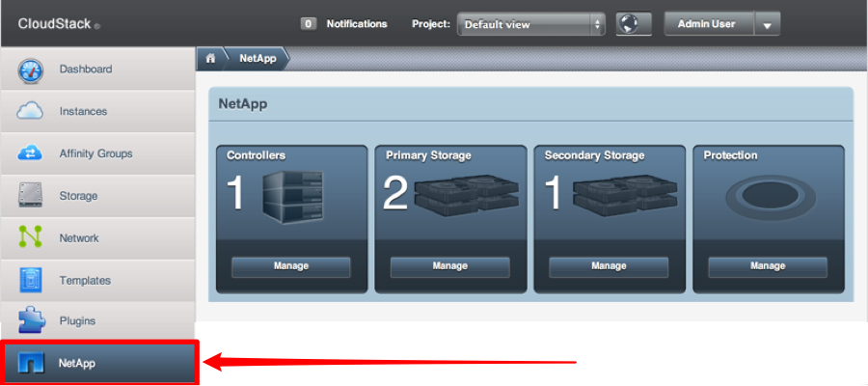Click the Instances cloud icon
Screen dimensions: 868x386
tap(29, 111)
